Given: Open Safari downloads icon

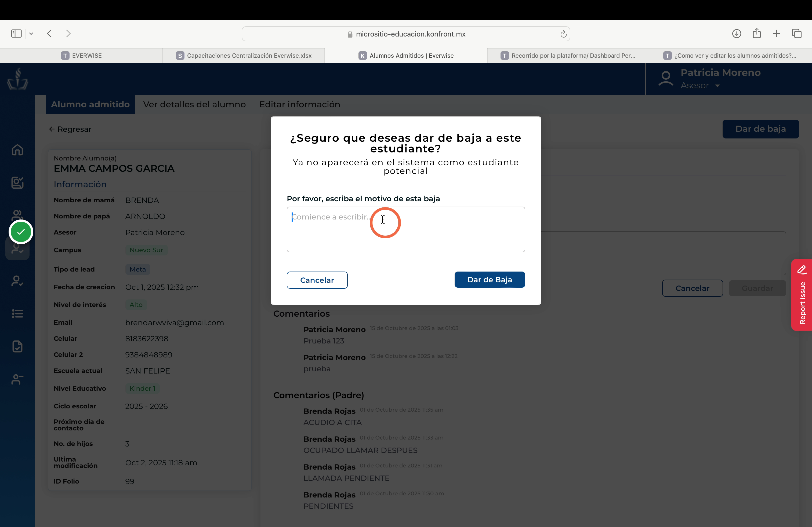Looking at the screenshot, I should coord(737,33).
